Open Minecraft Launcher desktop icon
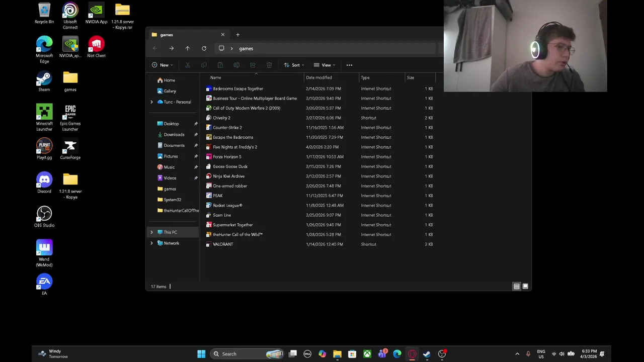Screen dimensions: 644x362 [44, 118]
